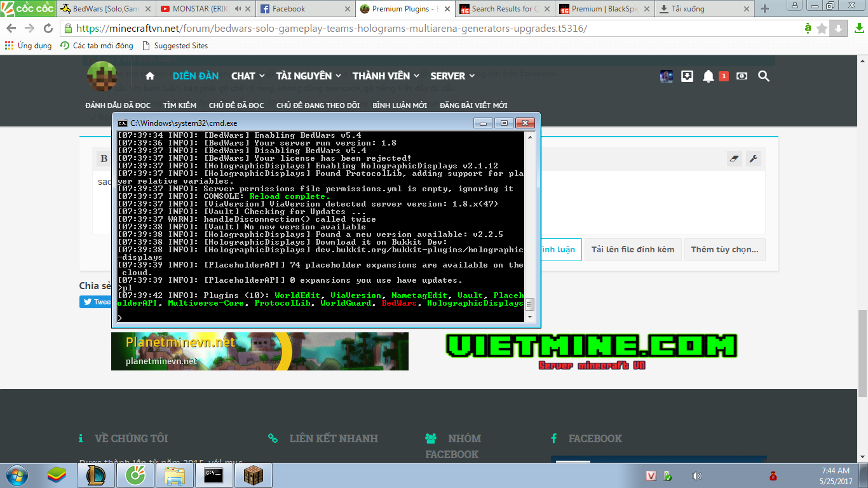The width and height of the screenshot is (868, 488).
Task: Go to the forum home icon
Action: (x=150, y=76)
